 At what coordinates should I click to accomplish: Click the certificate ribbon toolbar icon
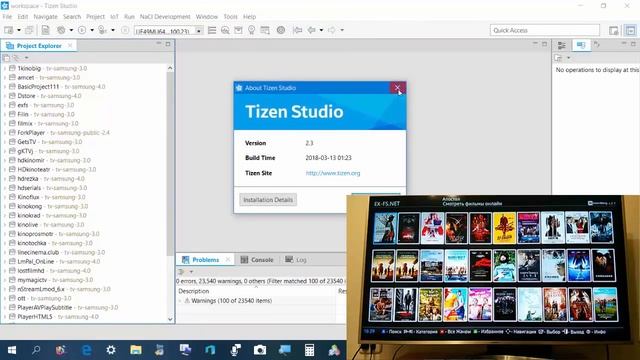[251, 30]
